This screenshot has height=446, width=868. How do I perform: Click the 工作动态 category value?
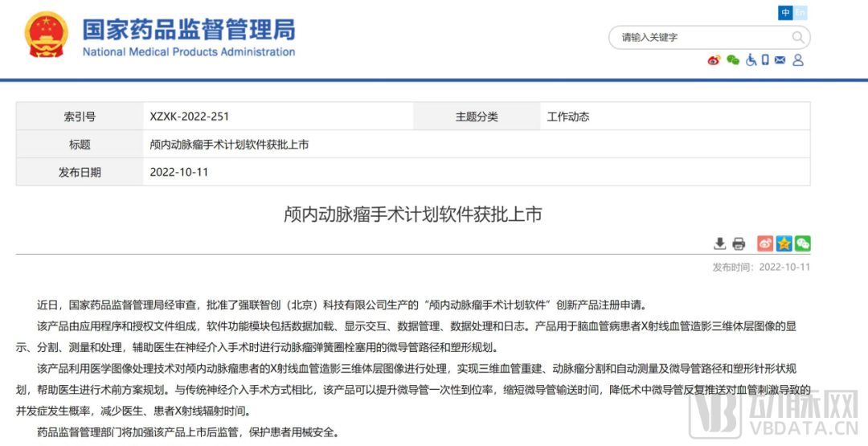tap(568, 117)
